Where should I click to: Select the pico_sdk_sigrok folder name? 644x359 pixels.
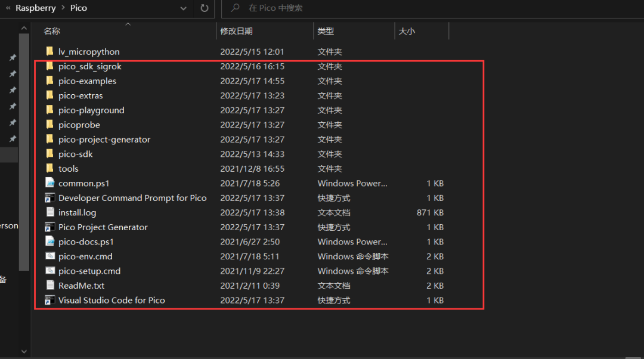pyautogui.click(x=89, y=66)
